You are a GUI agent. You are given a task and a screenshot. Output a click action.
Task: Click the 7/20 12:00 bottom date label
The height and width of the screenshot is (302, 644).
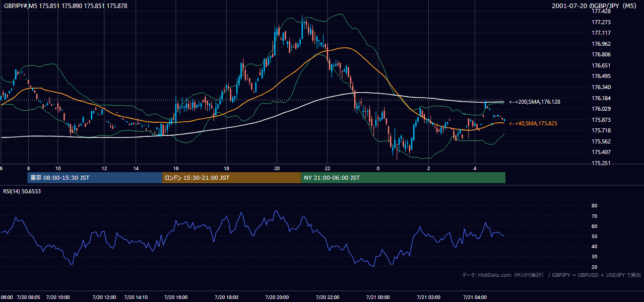tap(104, 297)
